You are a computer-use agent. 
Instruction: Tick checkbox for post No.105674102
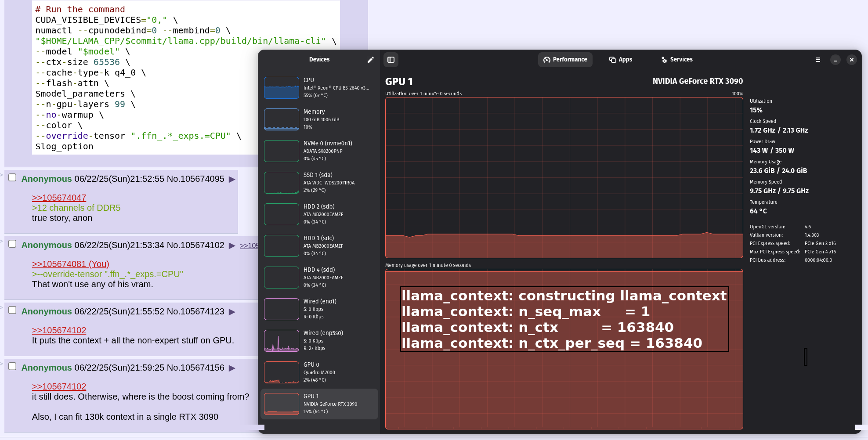[x=12, y=244]
